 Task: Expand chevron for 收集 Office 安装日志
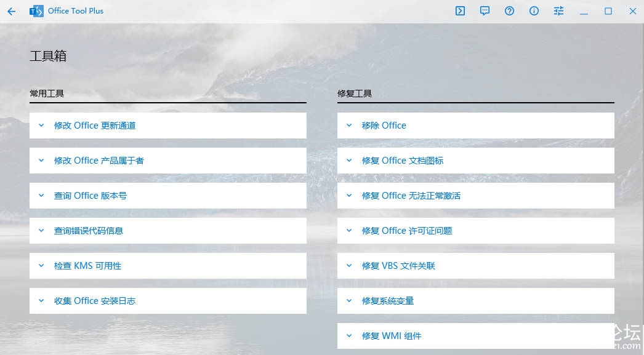pyautogui.click(x=41, y=301)
